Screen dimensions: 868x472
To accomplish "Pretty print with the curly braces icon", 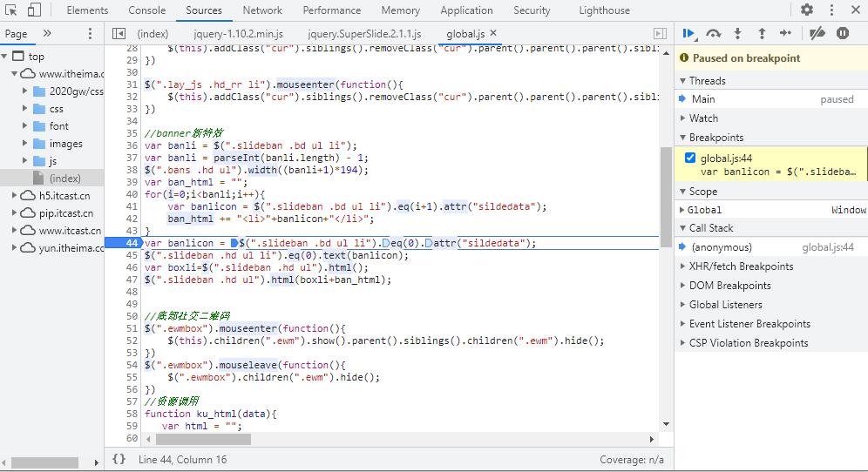I will [x=119, y=459].
